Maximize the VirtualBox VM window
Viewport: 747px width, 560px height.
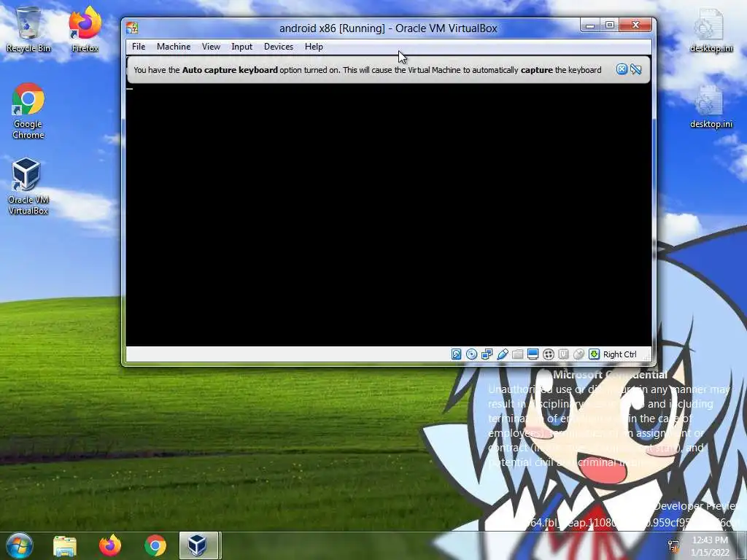(x=610, y=26)
